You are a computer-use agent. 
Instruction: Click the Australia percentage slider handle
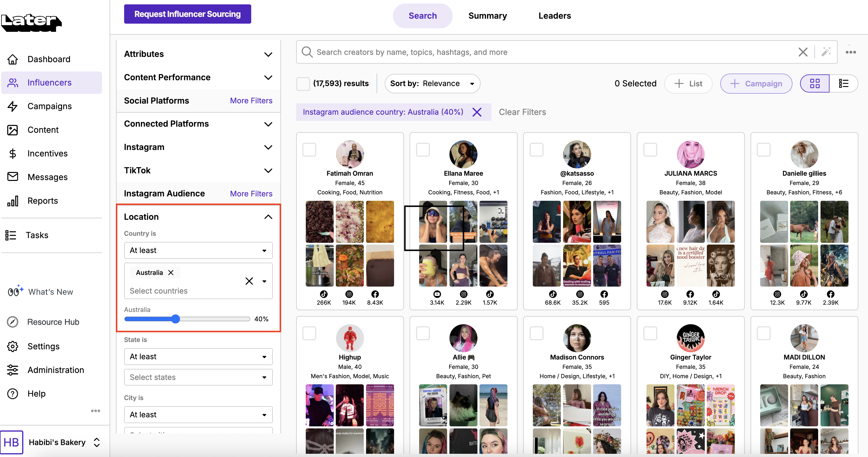(175, 319)
